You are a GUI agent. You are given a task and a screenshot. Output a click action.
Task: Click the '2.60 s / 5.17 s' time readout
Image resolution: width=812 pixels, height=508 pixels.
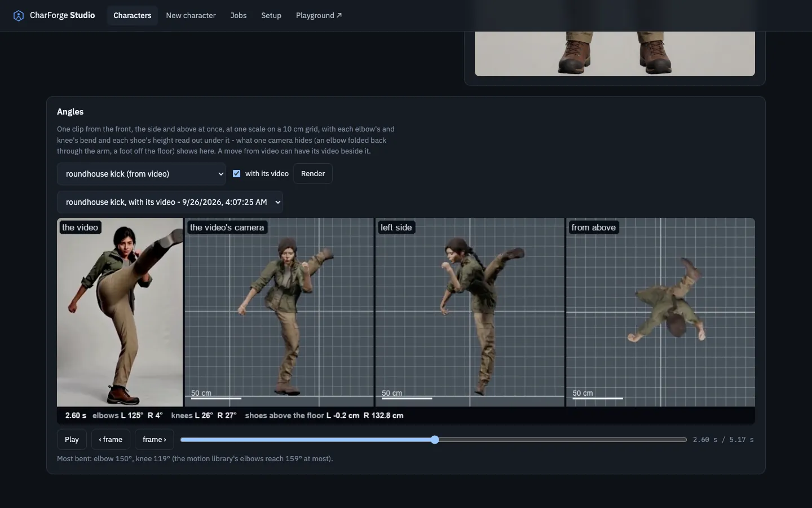[723, 440]
